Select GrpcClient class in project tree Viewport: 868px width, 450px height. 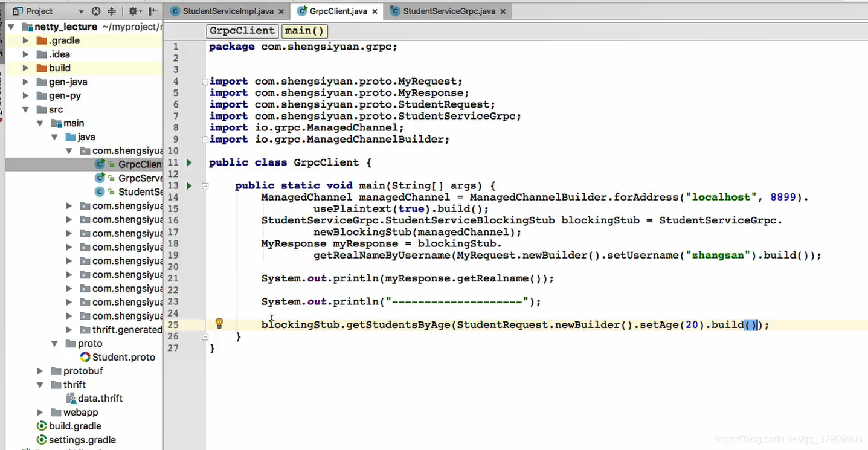[x=140, y=164]
